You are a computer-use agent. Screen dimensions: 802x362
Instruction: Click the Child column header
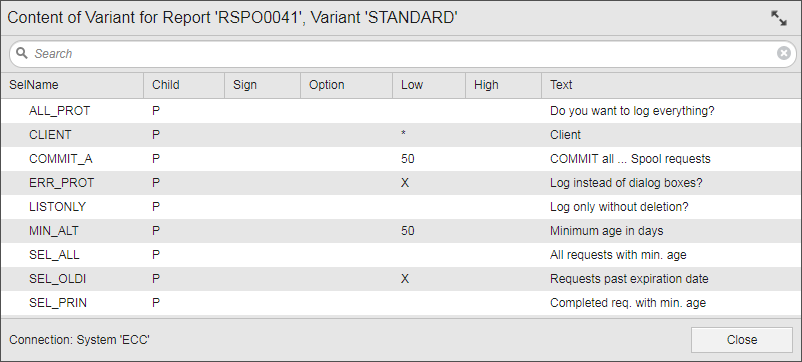pos(184,85)
